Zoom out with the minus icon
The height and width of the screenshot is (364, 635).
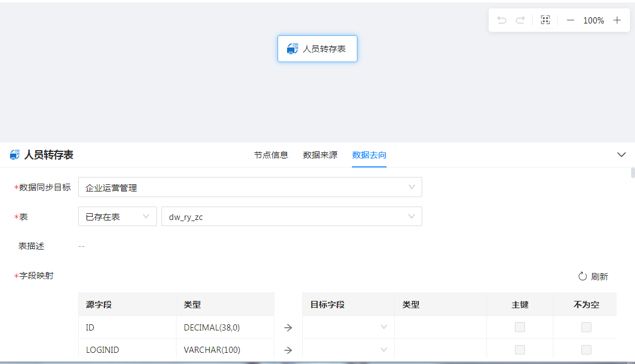(570, 20)
